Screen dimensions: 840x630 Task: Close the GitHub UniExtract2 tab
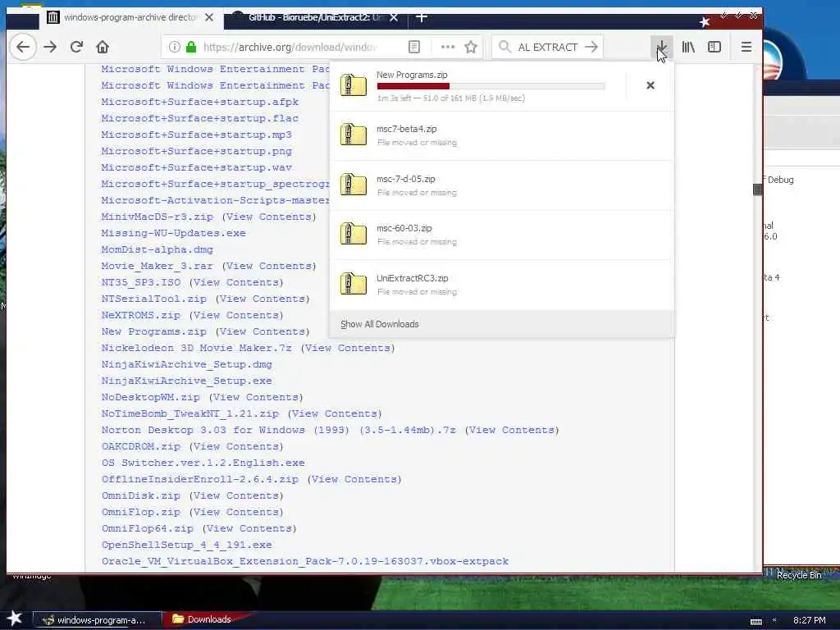[394, 18]
